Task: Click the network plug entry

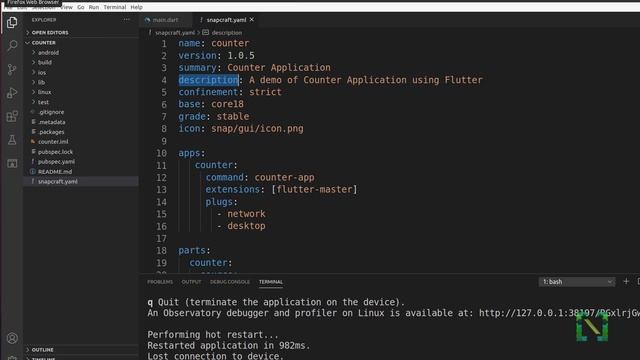Action: 246,213
